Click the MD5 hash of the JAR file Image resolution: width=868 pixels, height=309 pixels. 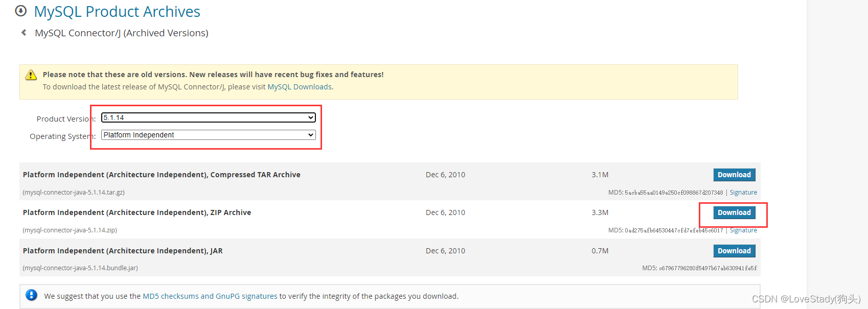708,268
